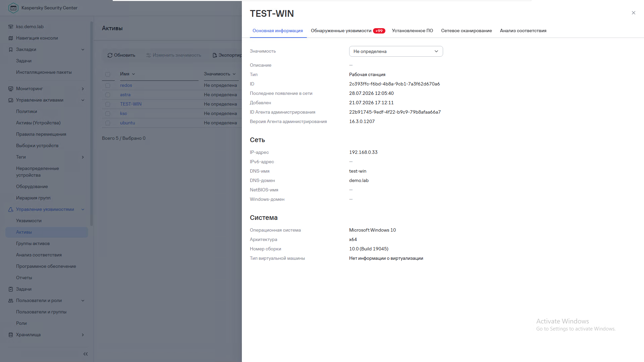Open Иерархия групп in the sidebar

pos(33,198)
